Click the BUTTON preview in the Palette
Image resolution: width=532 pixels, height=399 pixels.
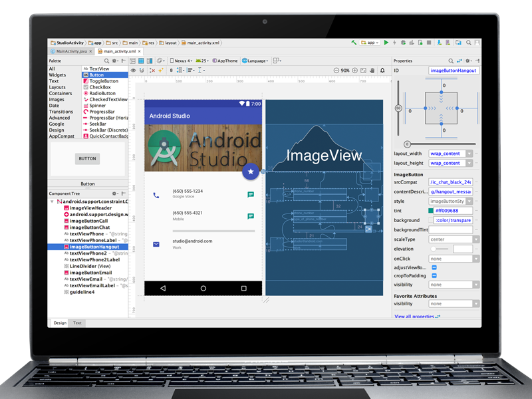pyautogui.click(x=88, y=158)
